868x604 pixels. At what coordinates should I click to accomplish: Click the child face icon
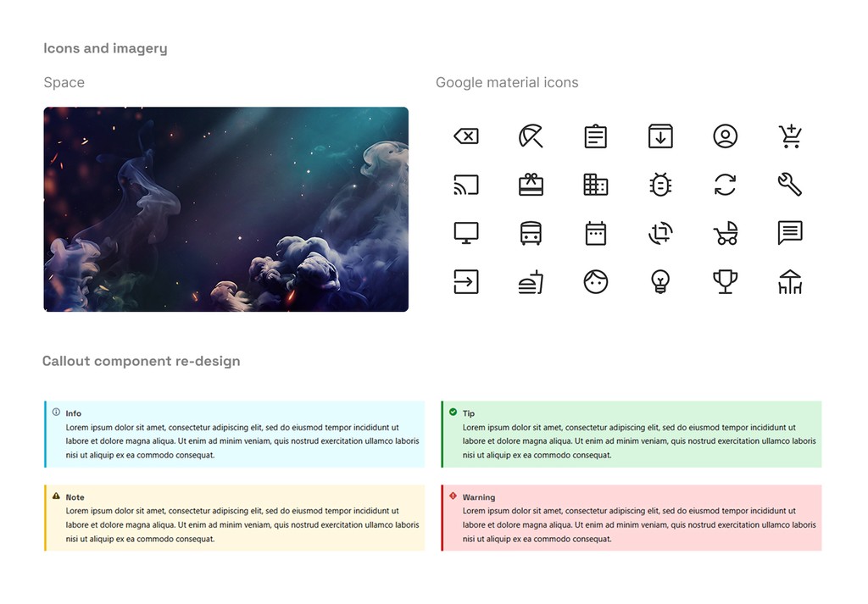point(596,281)
